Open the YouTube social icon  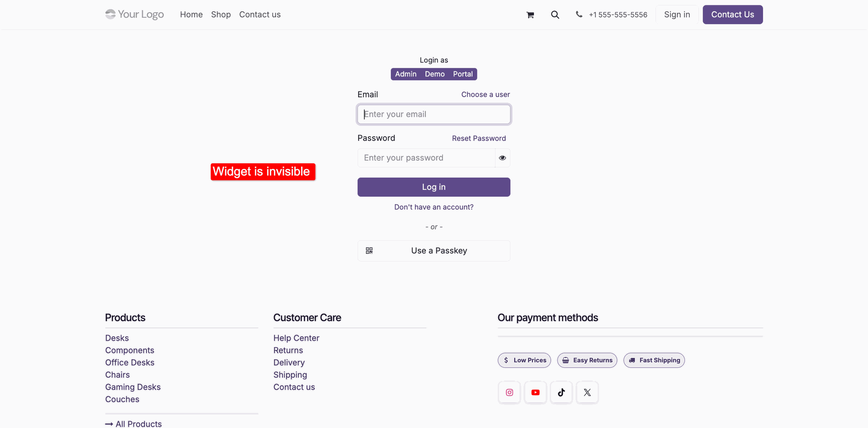(535, 392)
